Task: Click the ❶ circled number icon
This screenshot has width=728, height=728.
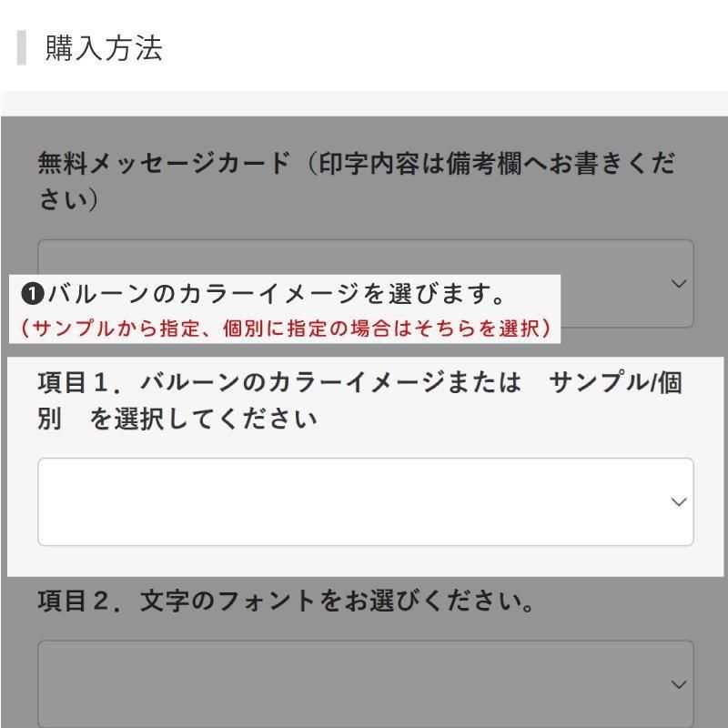Action: coord(33,295)
